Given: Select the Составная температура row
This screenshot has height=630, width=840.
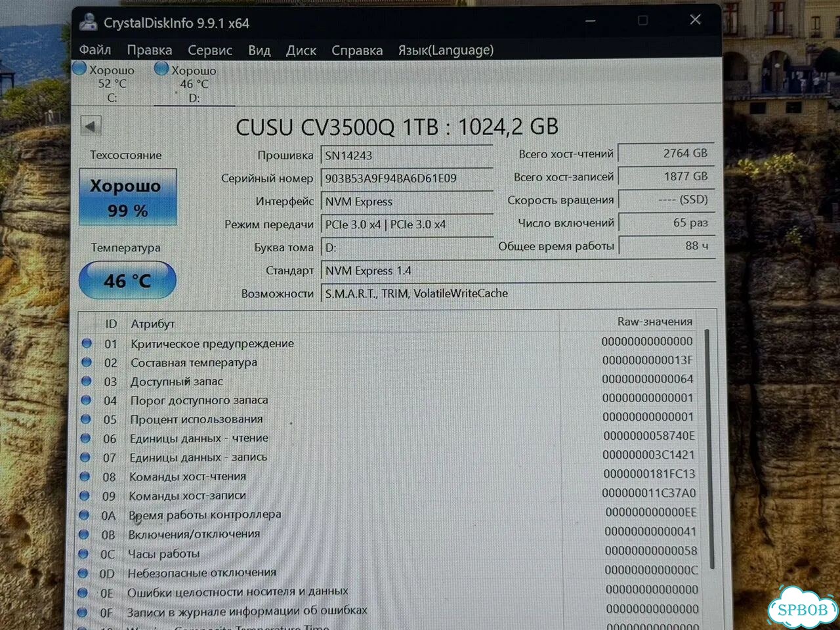Looking at the screenshot, I should 390,362.
